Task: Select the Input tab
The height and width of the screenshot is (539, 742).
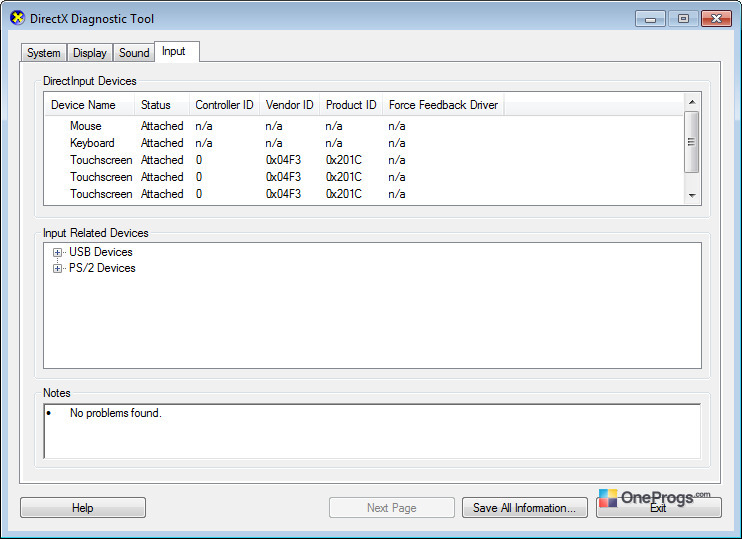Action: pos(177,52)
